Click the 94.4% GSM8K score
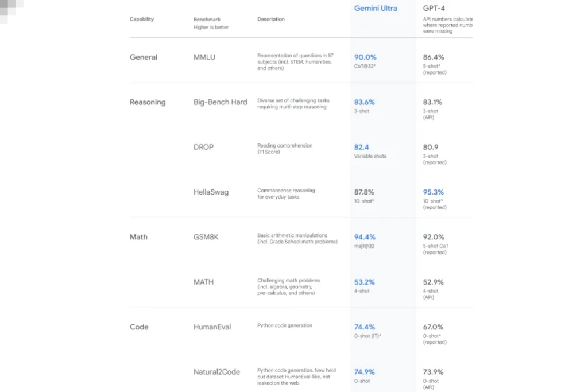 click(x=365, y=237)
